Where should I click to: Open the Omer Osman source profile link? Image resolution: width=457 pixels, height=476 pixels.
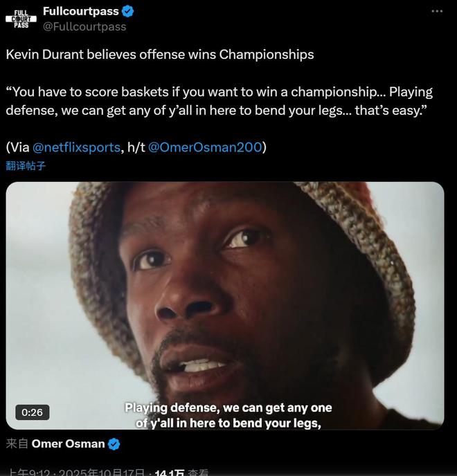pos(68,443)
